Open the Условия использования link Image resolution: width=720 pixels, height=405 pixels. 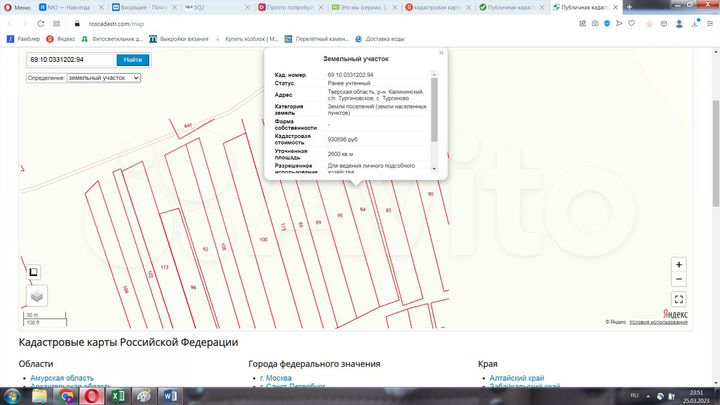click(658, 322)
